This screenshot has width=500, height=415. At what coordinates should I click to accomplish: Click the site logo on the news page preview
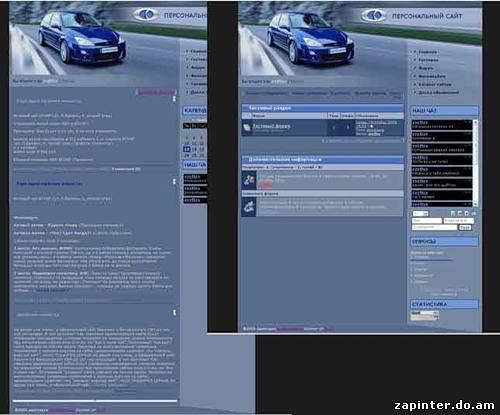pos(146,14)
